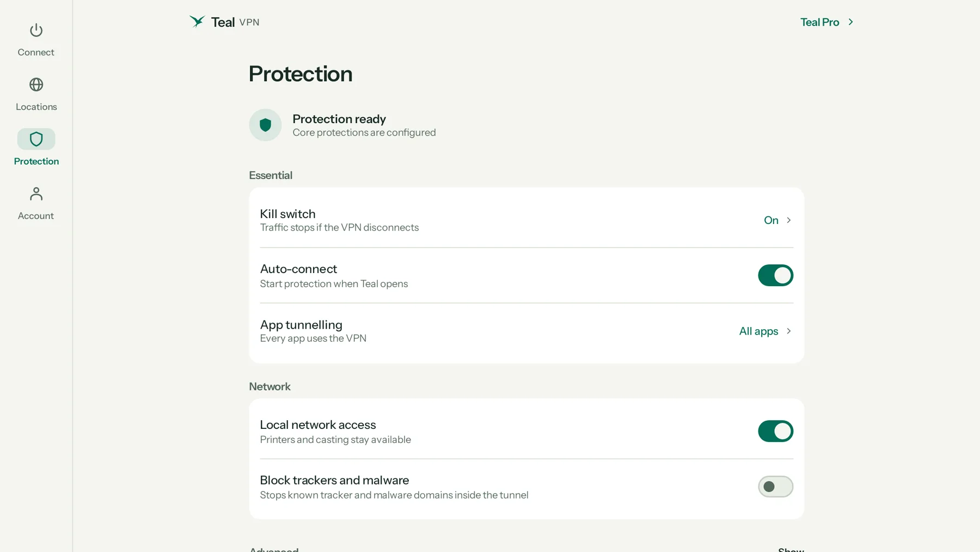Open Locations via the globe icon

pyautogui.click(x=36, y=84)
